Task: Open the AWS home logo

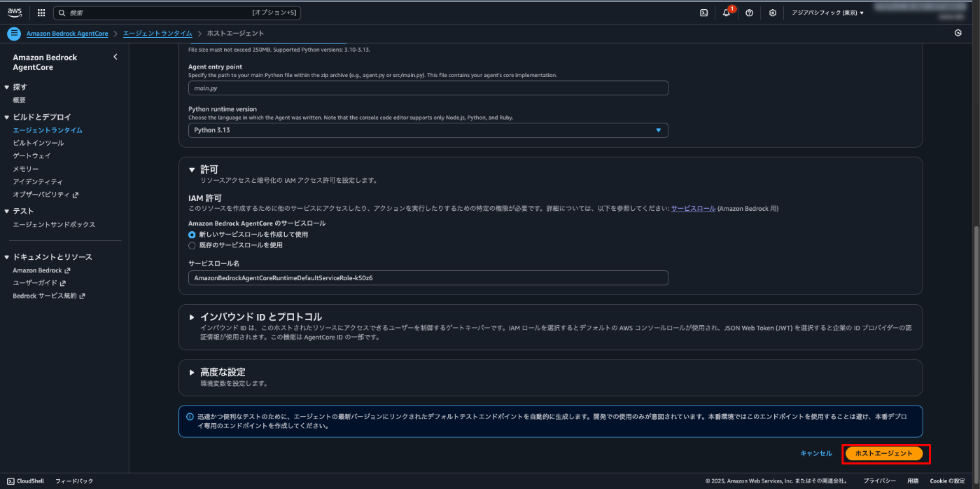Action: 15,13
